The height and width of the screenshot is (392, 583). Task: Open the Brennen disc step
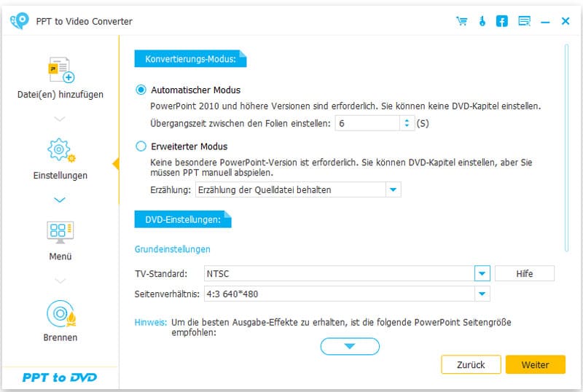[60, 321]
